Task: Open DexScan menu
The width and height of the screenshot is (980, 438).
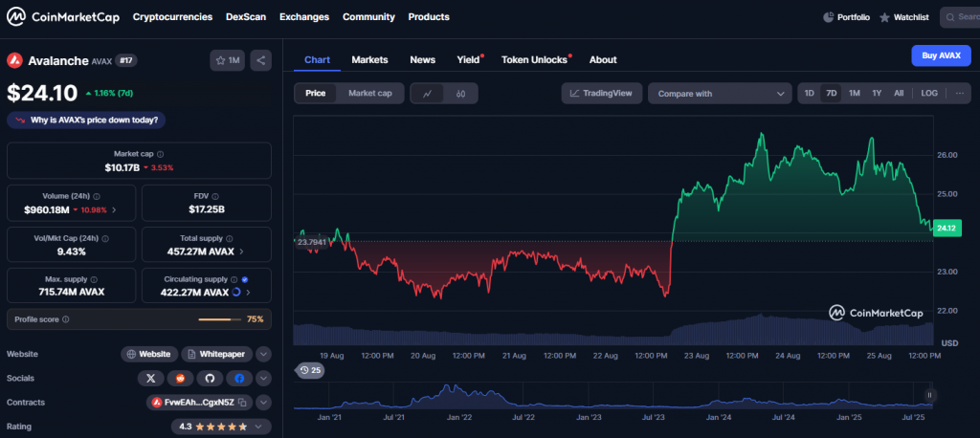Action: pos(246,17)
